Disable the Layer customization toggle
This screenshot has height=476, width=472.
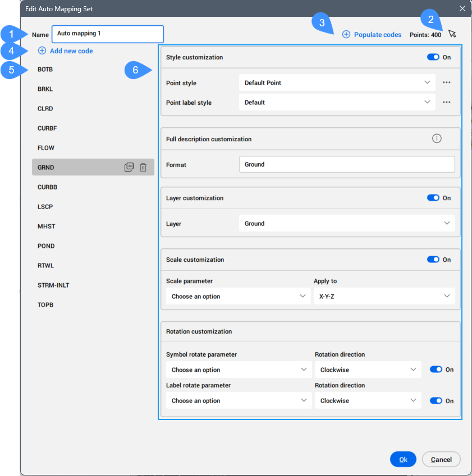point(433,198)
